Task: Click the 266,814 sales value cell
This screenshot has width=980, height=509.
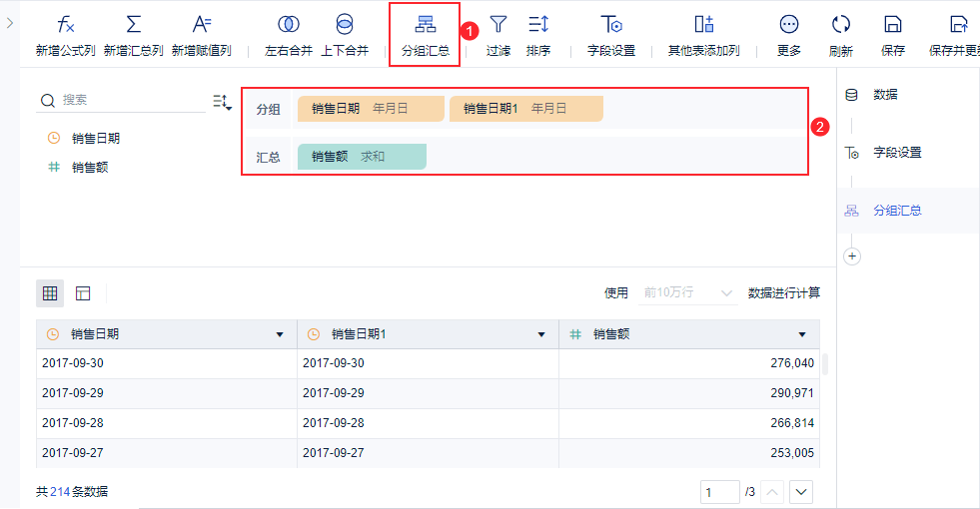Action: pyautogui.click(x=688, y=423)
